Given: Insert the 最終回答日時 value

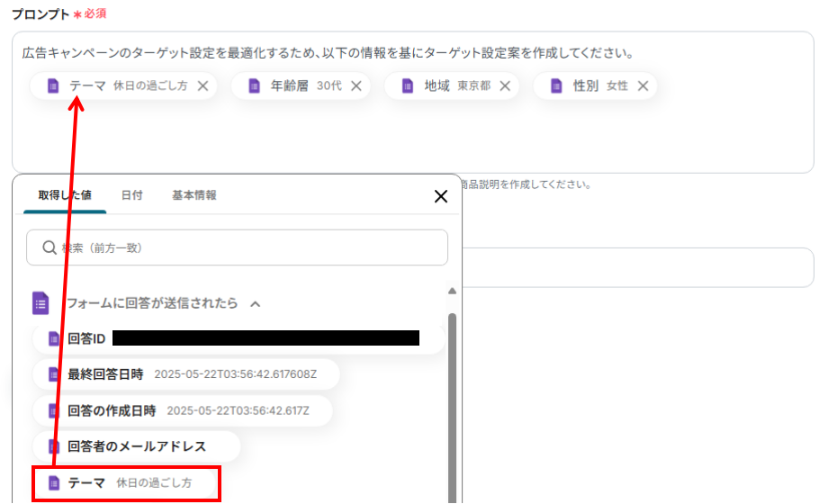Looking at the screenshot, I should 186,374.
